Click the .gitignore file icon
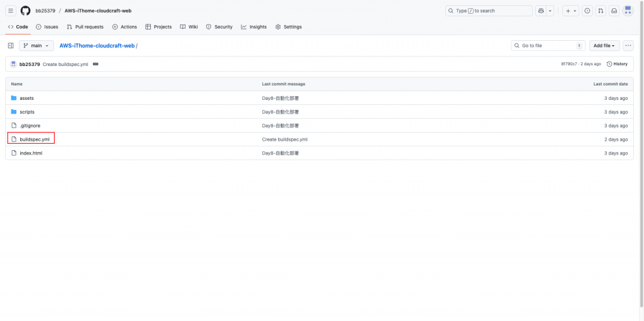The height and width of the screenshot is (321, 644). click(14, 126)
